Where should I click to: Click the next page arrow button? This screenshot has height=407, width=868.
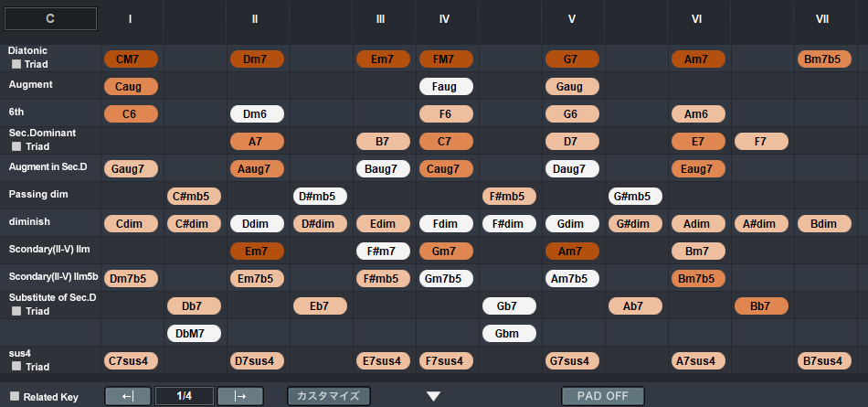(x=240, y=396)
